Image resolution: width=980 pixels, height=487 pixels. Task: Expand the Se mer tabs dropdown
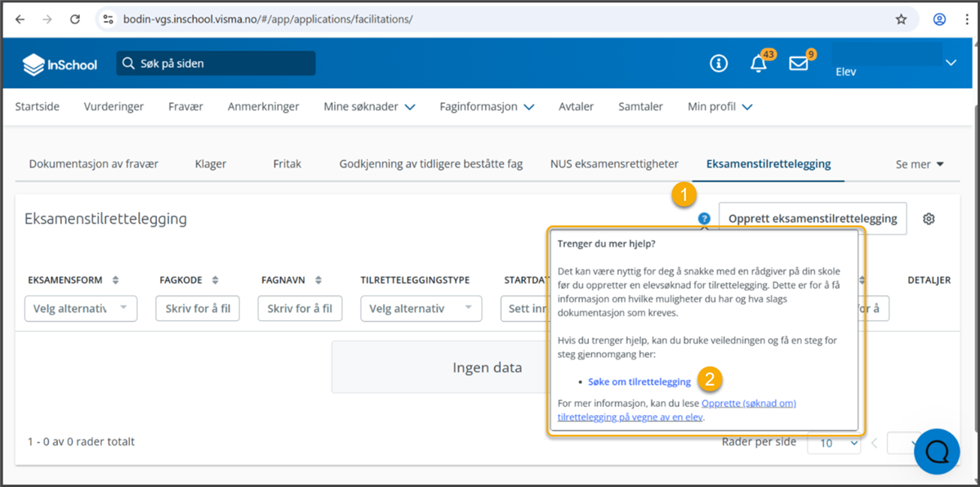tap(920, 164)
